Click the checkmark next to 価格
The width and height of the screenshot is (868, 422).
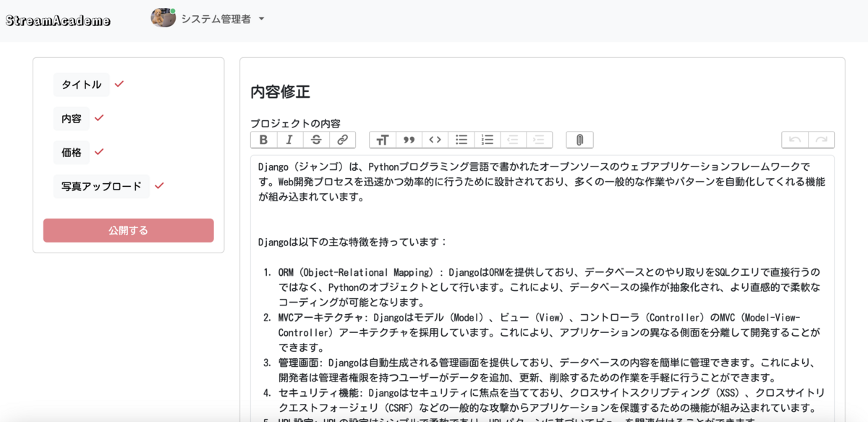[x=99, y=152]
